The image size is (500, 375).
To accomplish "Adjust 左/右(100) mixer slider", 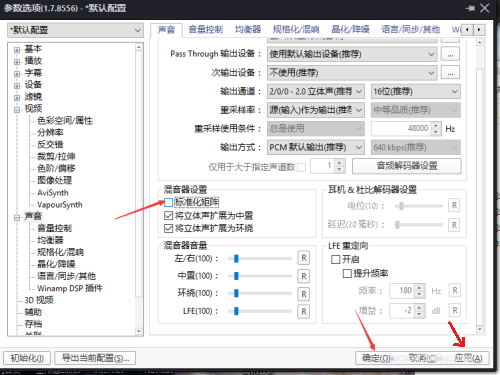I will pos(260,258).
